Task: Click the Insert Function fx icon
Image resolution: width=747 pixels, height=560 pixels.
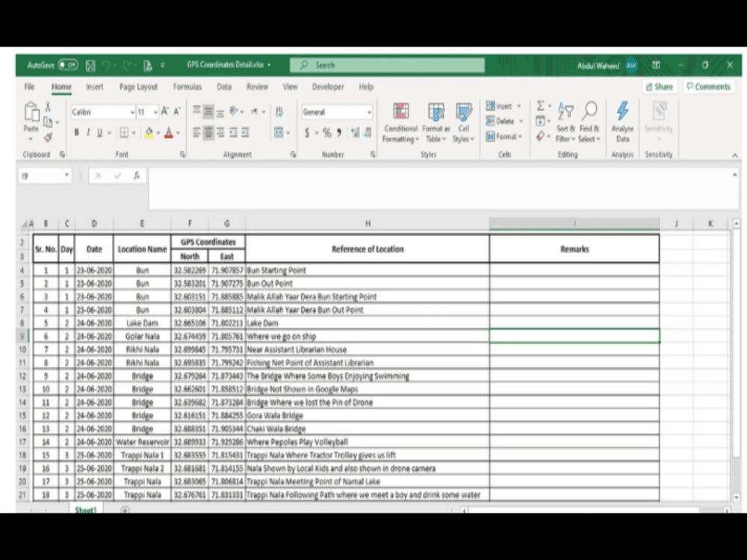Action: click(x=137, y=175)
